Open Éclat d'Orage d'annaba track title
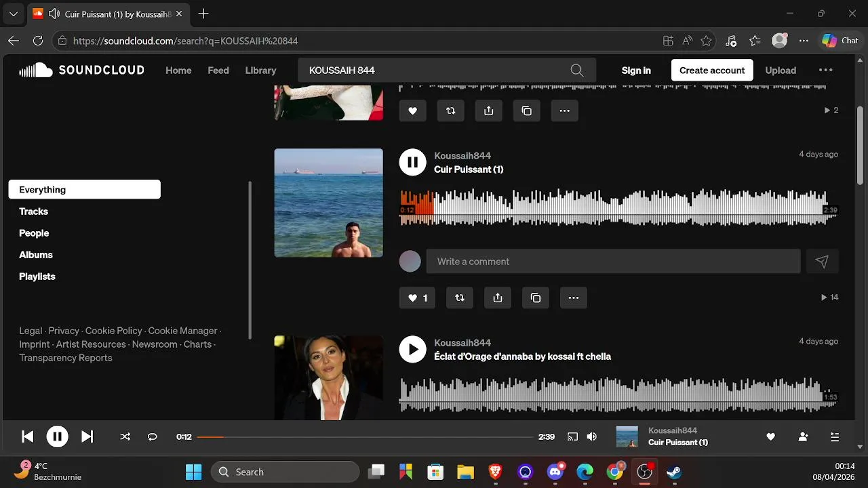868x488 pixels. click(x=522, y=357)
